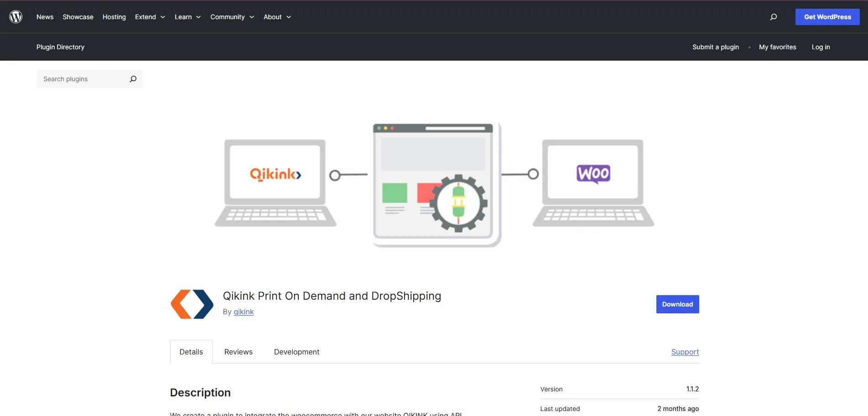Viewport: 868px width, 416px height.
Task: Expand the Community menu
Action: point(232,17)
